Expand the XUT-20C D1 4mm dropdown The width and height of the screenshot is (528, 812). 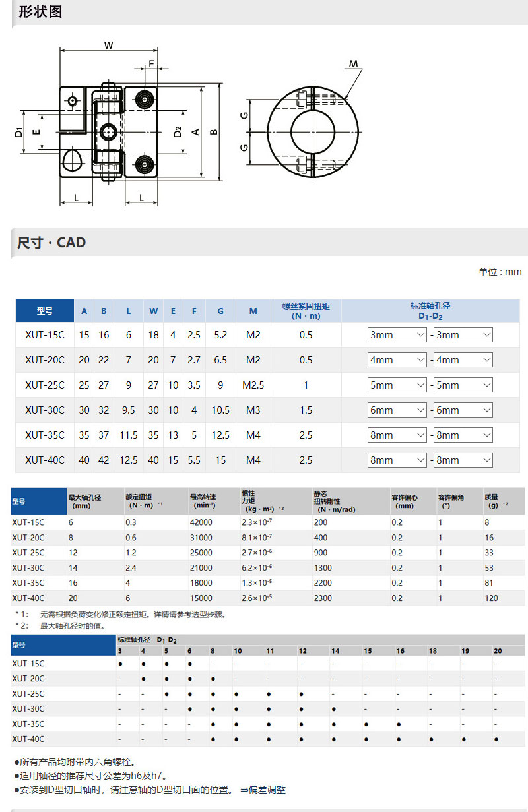tap(397, 360)
